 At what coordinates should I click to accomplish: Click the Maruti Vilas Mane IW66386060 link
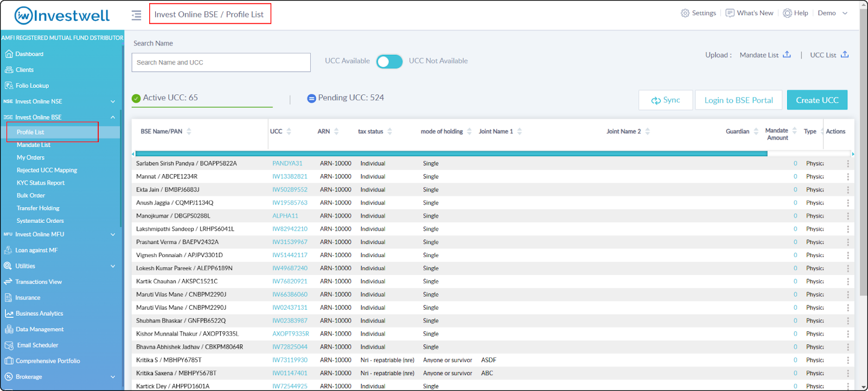point(290,294)
